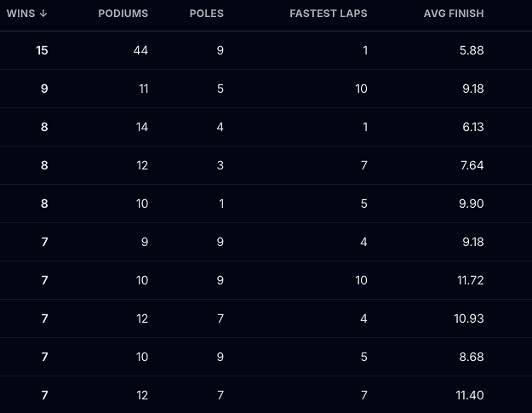532x413 pixels.
Task: Click the 7.64 average finish cell
Action: point(472,165)
